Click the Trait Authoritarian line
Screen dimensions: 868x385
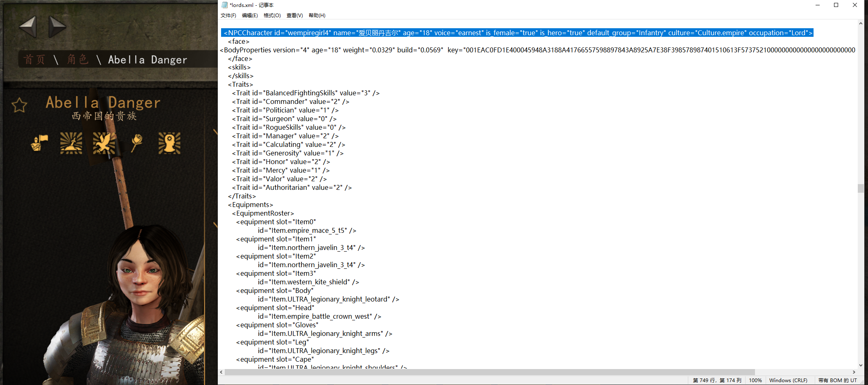point(292,187)
